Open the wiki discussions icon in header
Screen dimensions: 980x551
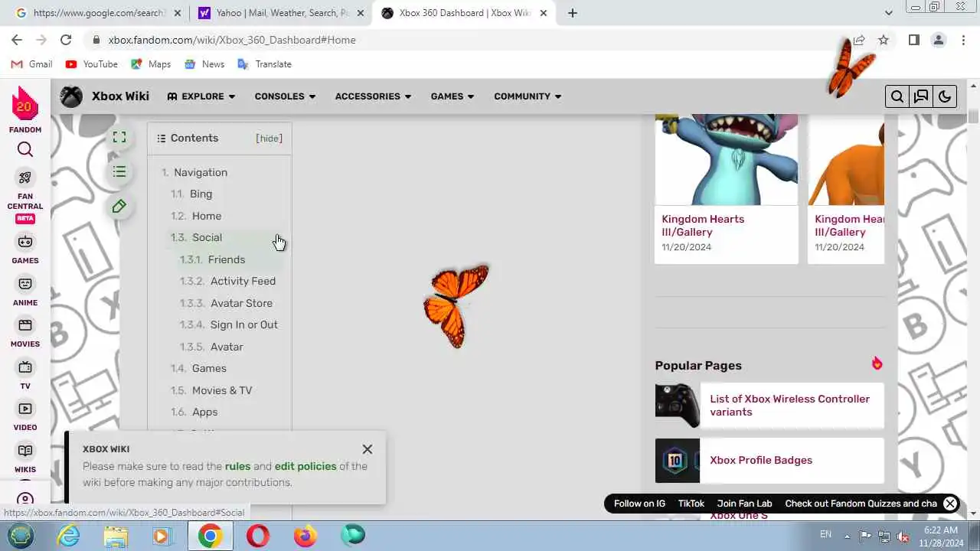point(921,96)
